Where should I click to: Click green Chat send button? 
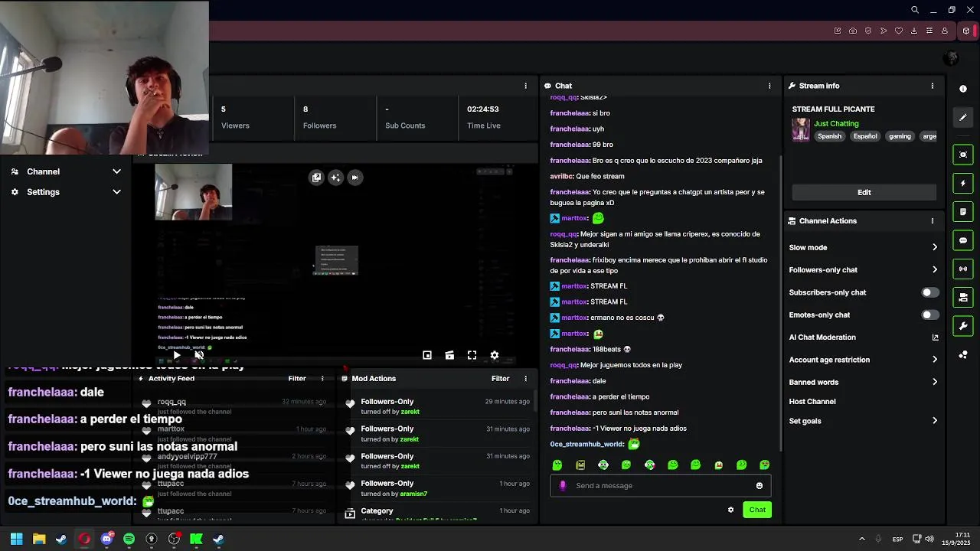point(757,510)
